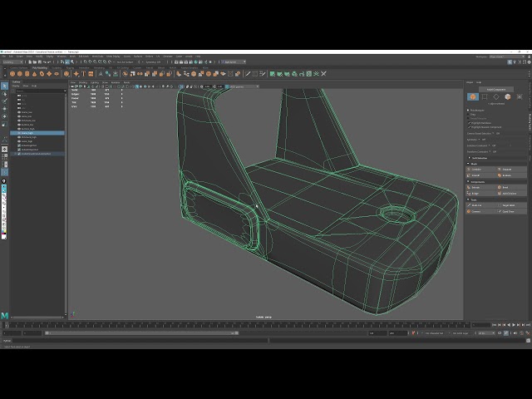Open the Mesh Tools menu
This screenshot has height=399, width=532.
[98, 57]
